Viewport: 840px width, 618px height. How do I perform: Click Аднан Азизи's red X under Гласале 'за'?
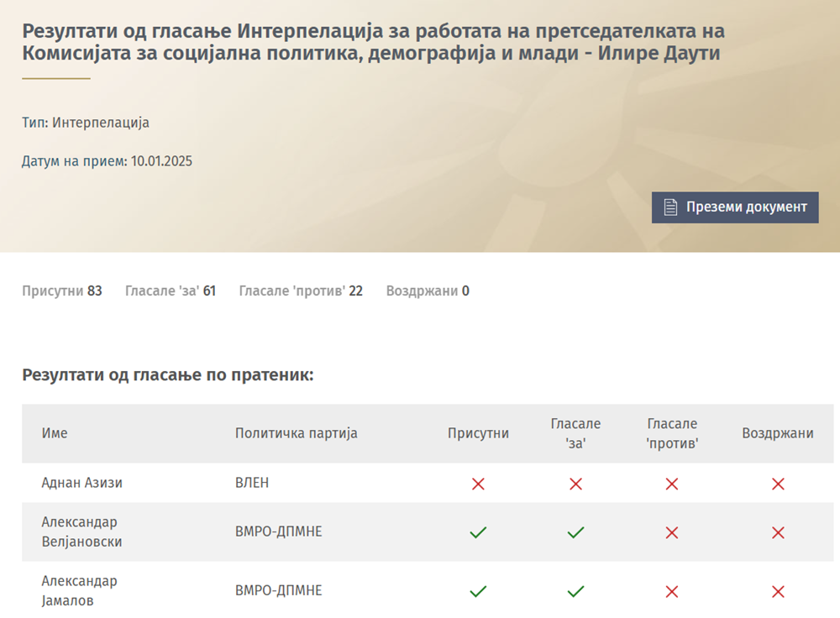(575, 484)
